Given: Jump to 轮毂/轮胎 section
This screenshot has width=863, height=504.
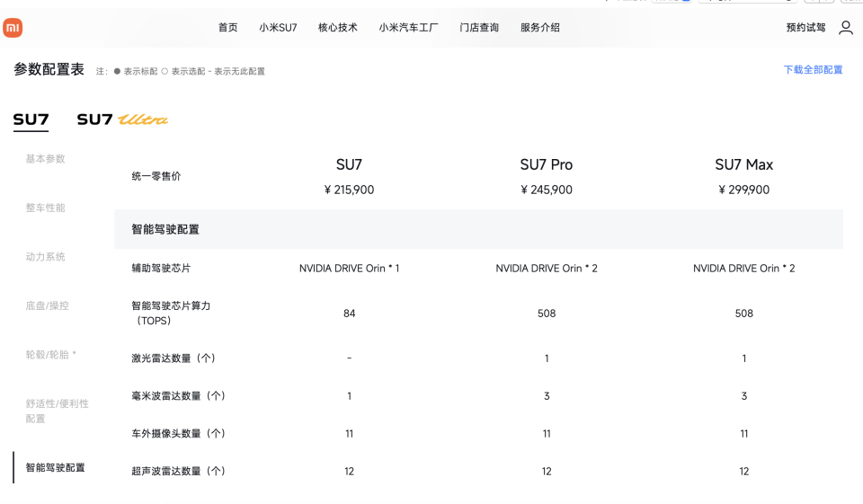Looking at the screenshot, I should [x=50, y=355].
